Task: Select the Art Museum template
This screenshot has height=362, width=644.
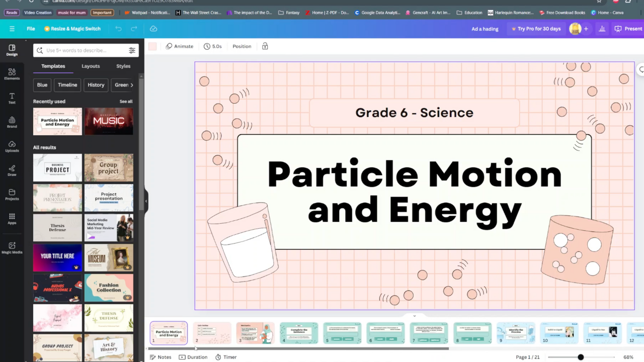Action: coord(109,257)
